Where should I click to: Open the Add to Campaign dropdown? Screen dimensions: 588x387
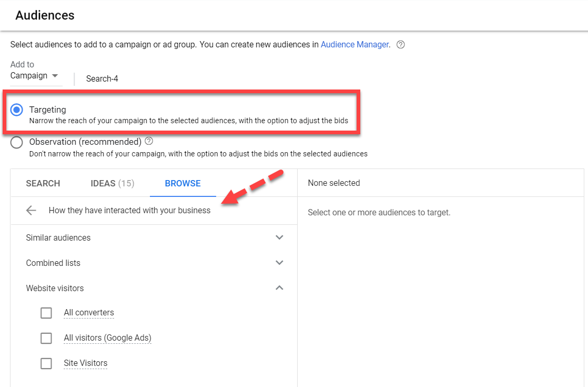pyautogui.click(x=35, y=76)
